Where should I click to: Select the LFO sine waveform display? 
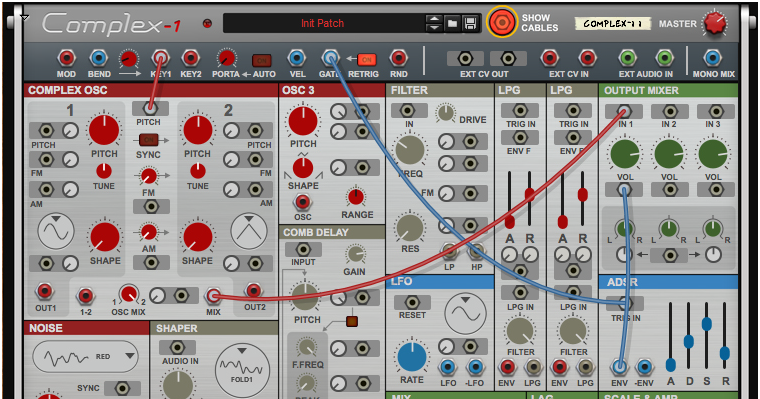tap(465, 313)
